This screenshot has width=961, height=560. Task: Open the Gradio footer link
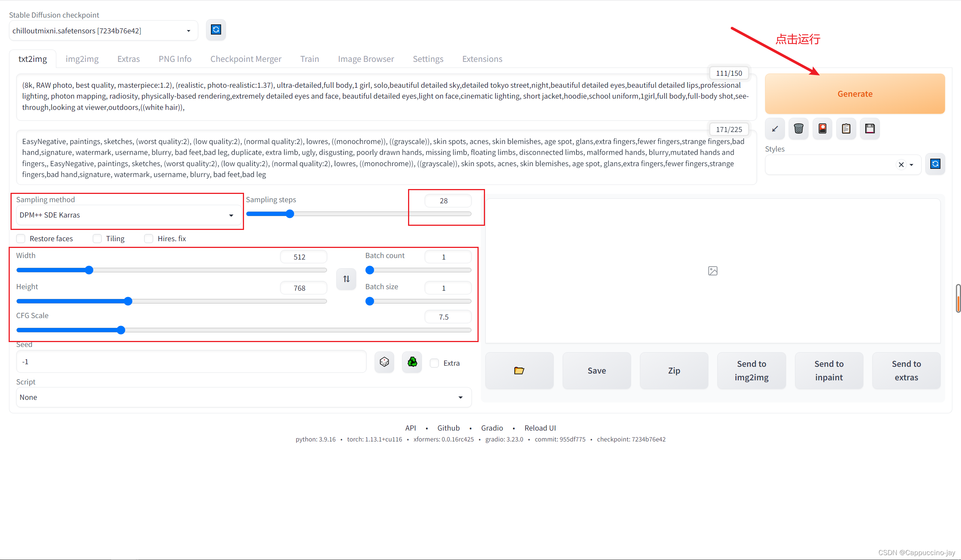pyautogui.click(x=492, y=428)
